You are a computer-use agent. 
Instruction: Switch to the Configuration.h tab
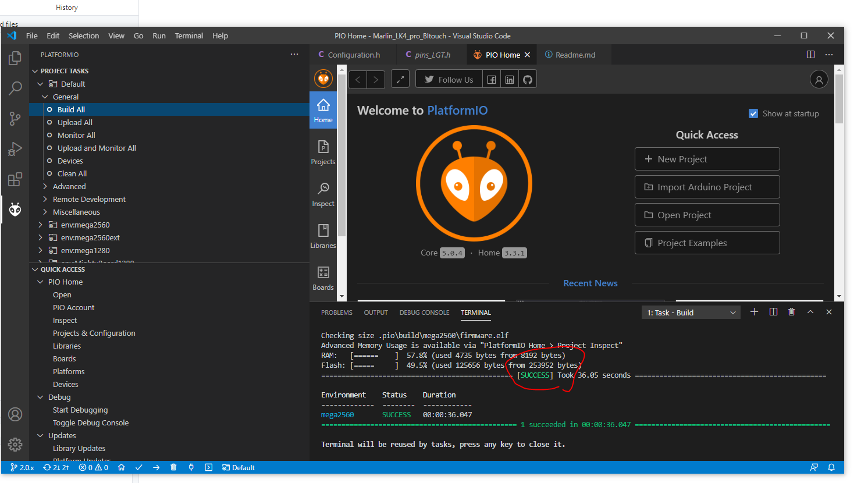[354, 55]
